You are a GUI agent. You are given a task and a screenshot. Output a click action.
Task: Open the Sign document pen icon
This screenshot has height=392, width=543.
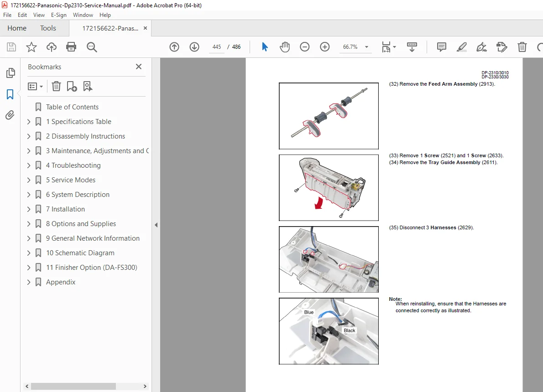click(482, 46)
